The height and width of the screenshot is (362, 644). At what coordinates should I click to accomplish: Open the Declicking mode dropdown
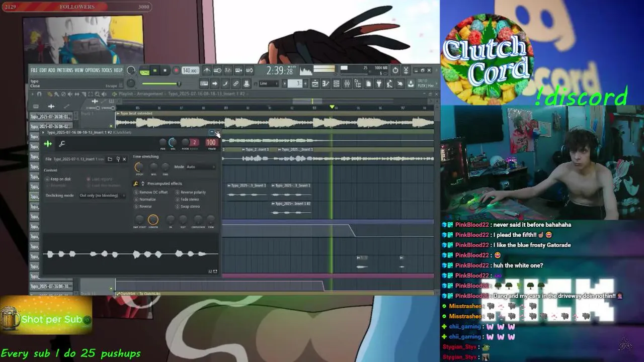103,196
